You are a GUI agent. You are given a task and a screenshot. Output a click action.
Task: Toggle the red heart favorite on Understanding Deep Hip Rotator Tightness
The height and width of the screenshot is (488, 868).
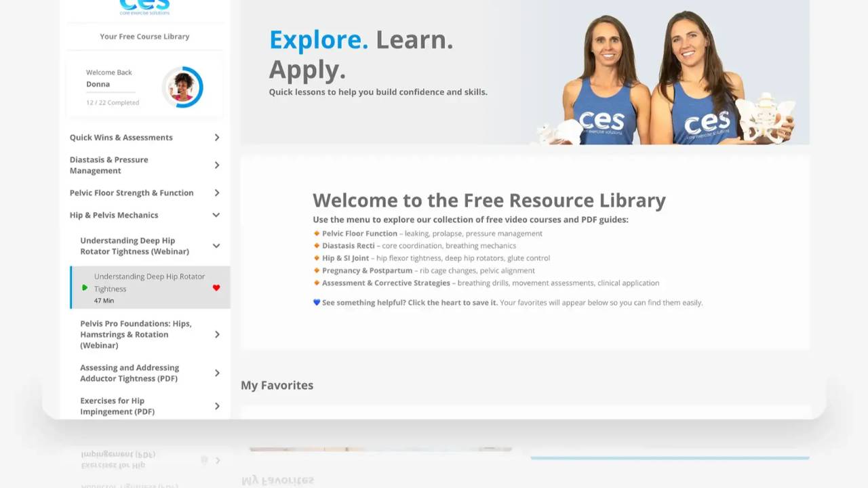point(216,288)
